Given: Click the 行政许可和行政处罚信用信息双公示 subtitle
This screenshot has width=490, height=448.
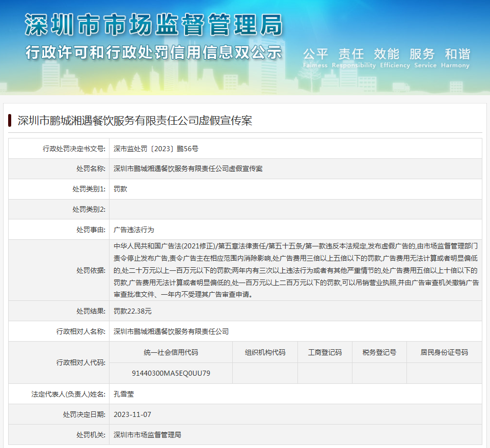Looking at the screenshot, I should 153,52.
